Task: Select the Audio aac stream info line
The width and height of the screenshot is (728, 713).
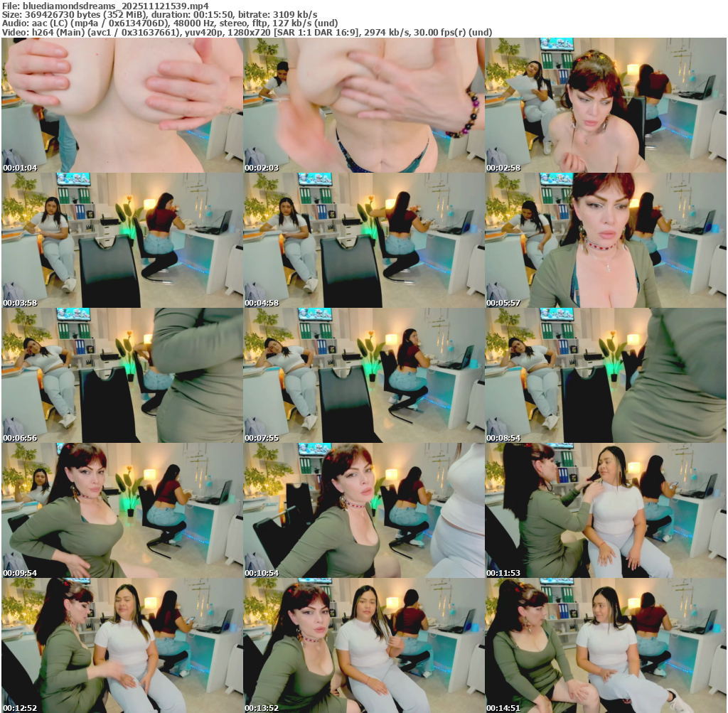Action: coord(170,23)
